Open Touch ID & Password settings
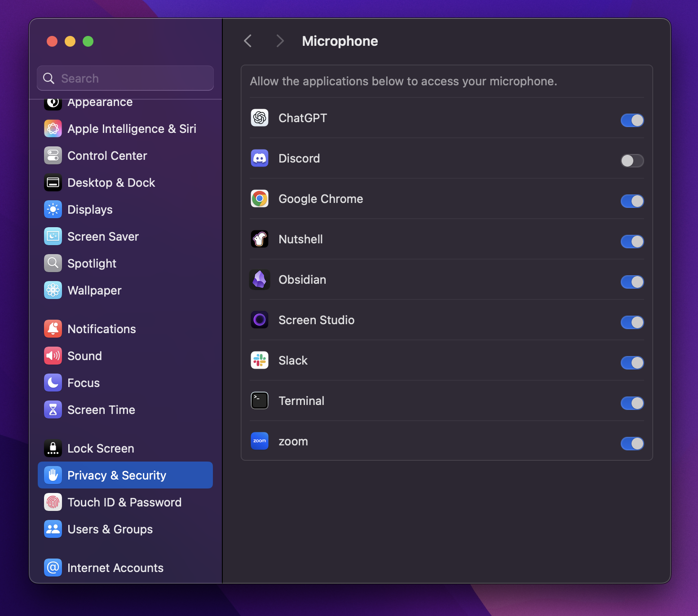 pyautogui.click(x=124, y=502)
